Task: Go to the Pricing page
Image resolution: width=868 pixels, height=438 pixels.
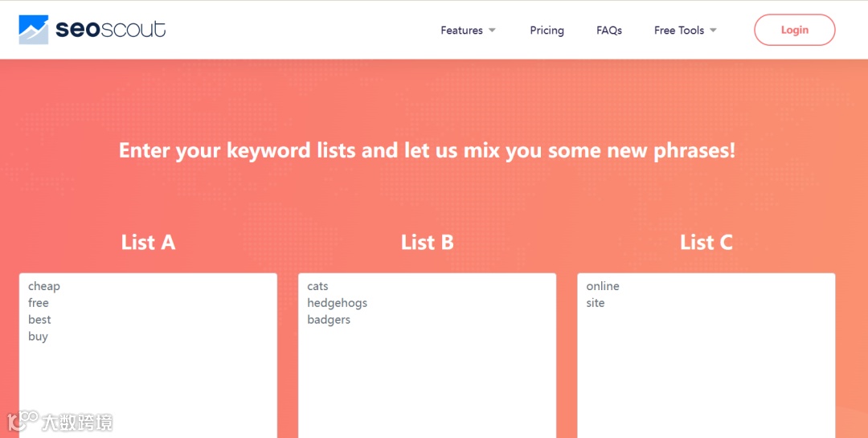Action: [547, 31]
